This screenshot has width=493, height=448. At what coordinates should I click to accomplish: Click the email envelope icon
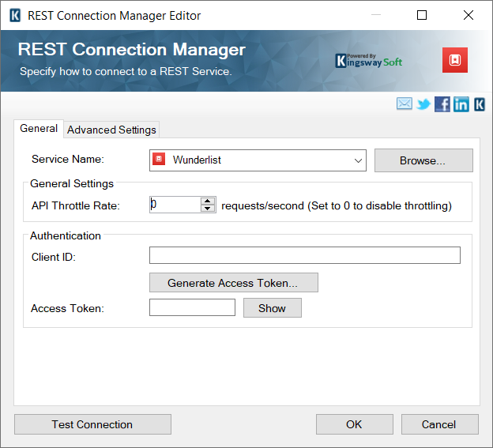pos(404,104)
